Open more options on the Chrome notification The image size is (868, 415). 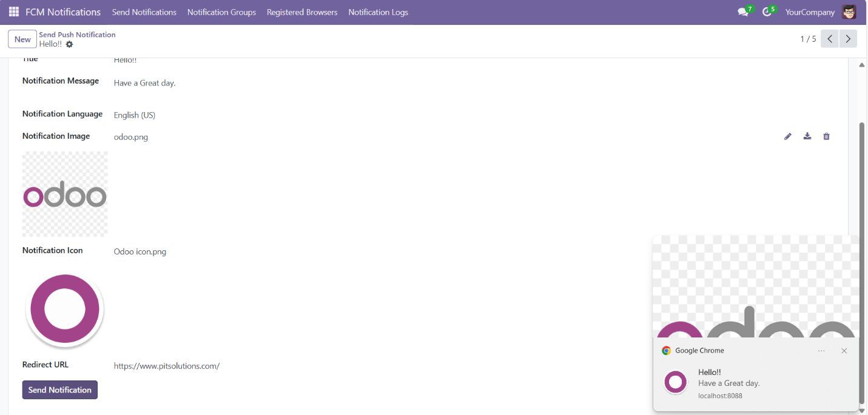(x=822, y=351)
